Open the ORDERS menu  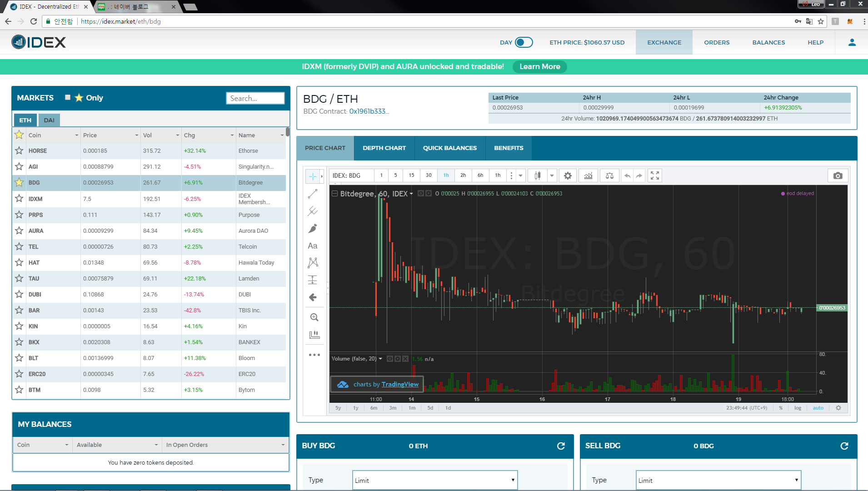click(717, 42)
